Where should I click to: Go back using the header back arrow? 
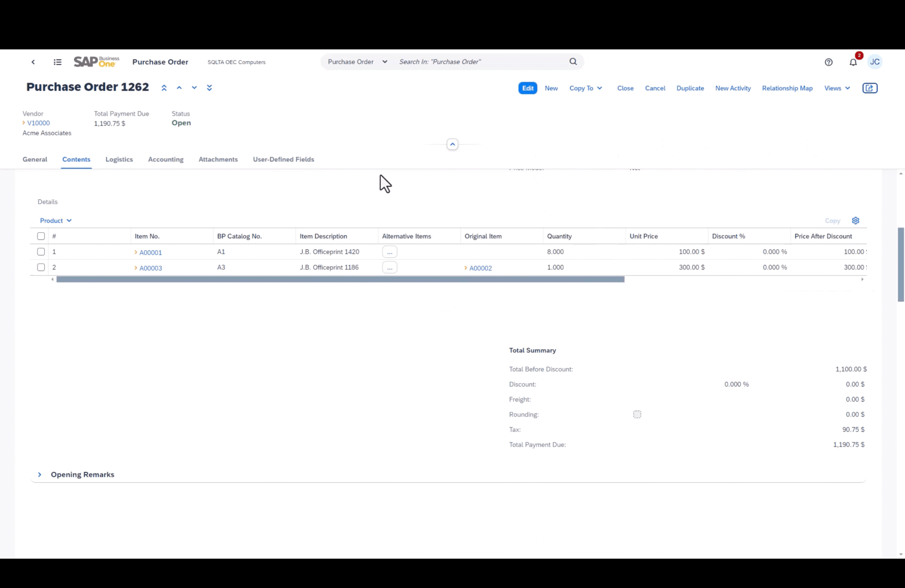(33, 62)
